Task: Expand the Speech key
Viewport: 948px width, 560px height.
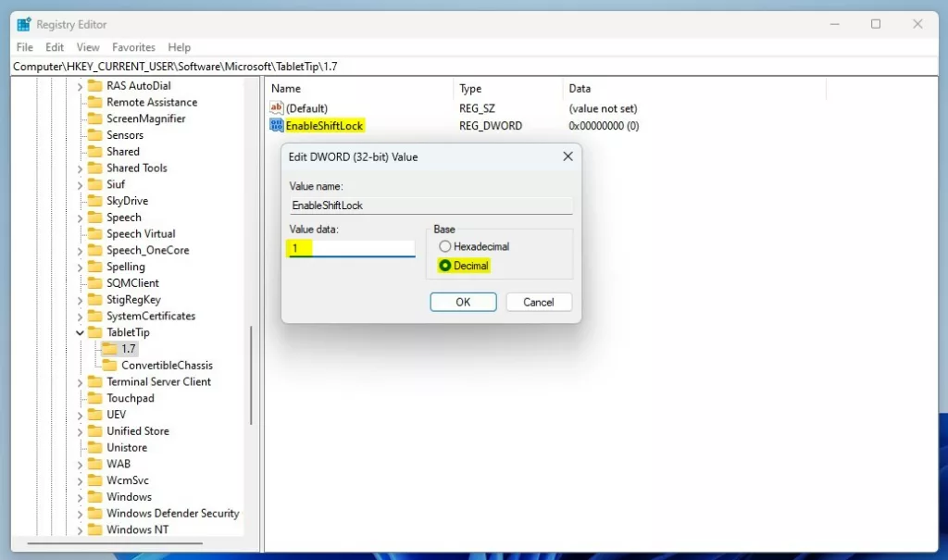Action: coord(80,218)
